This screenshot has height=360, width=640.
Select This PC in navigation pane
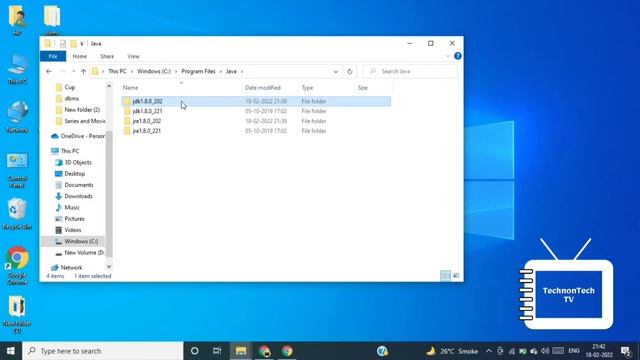(70, 151)
